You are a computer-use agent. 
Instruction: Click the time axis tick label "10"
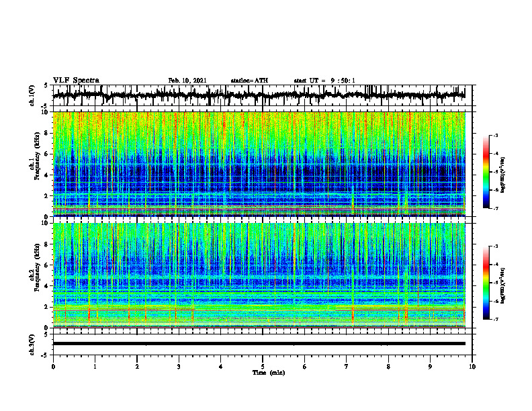pyautogui.click(x=472, y=367)
